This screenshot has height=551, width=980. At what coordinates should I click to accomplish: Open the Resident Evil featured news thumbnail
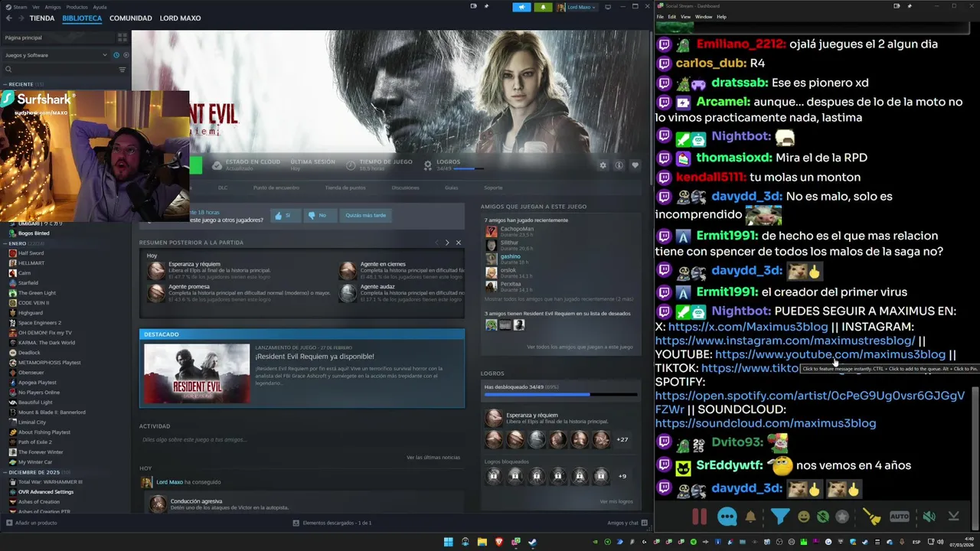197,373
